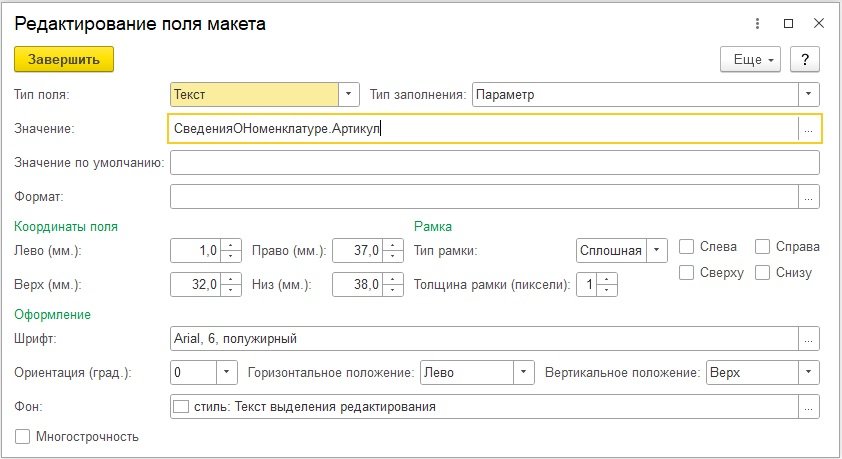Open background color picker ellipsis for Фон
This screenshot has width=842, height=459.
(809, 406)
